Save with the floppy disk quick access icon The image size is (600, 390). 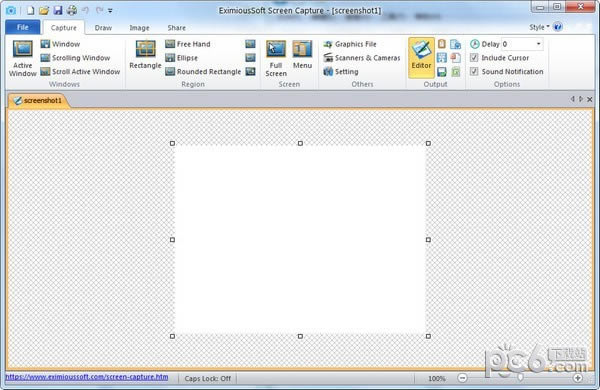pyautogui.click(x=57, y=10)
